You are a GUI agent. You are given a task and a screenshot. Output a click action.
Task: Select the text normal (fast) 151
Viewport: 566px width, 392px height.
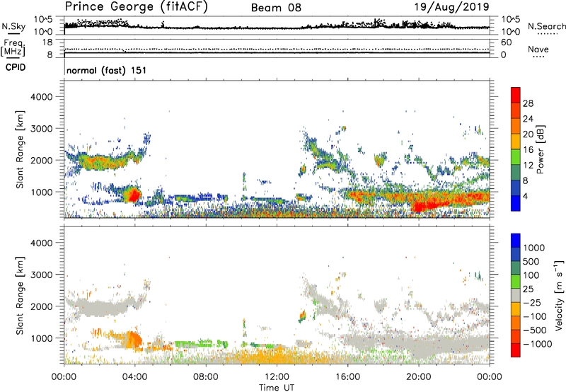click(107, 70)
